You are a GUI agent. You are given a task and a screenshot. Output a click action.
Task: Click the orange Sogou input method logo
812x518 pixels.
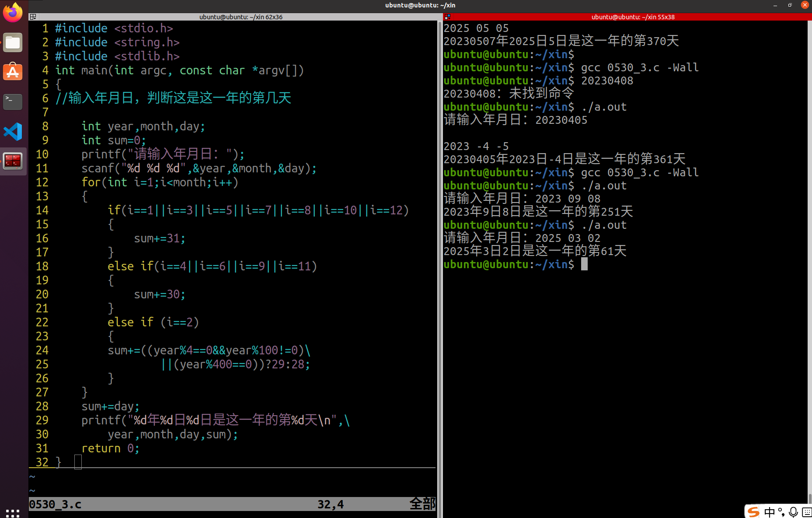click(x=753, y=511)
